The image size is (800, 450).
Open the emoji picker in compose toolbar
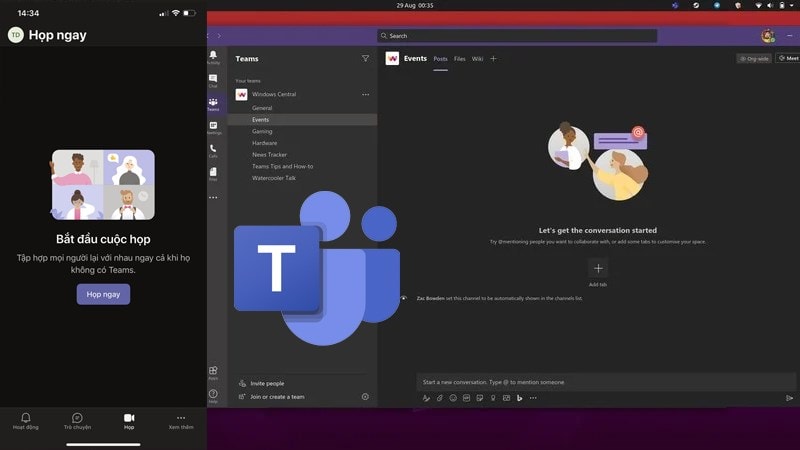click(453, 398)
